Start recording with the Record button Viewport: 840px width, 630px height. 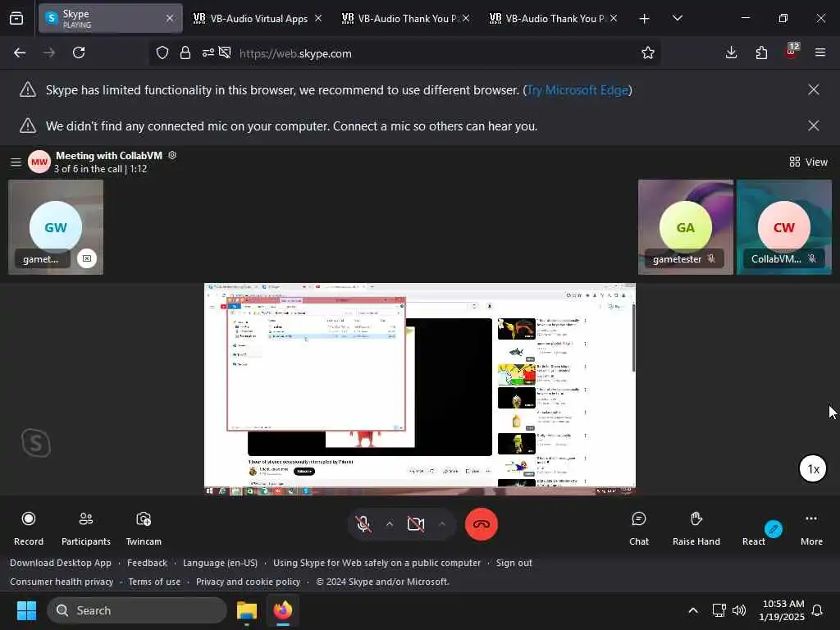coord(29,528)
